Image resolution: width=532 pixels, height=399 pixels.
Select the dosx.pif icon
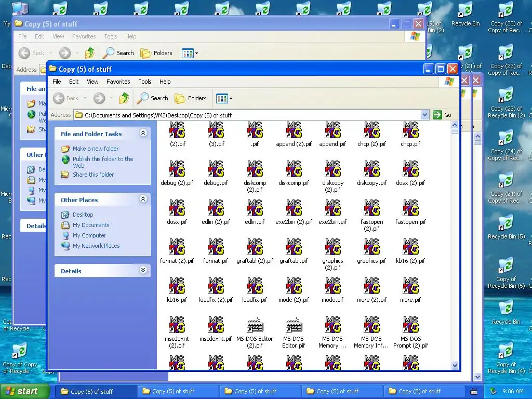(x=177, y=208)
